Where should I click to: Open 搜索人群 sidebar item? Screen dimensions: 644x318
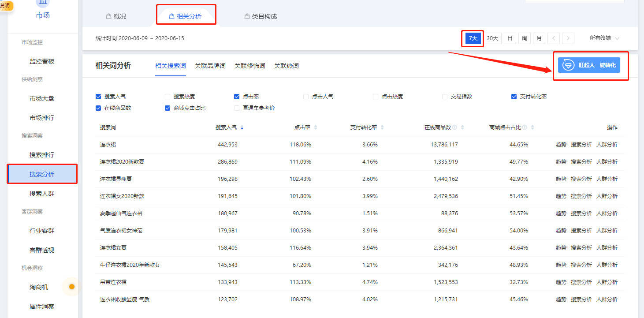(x=42, y=194)
